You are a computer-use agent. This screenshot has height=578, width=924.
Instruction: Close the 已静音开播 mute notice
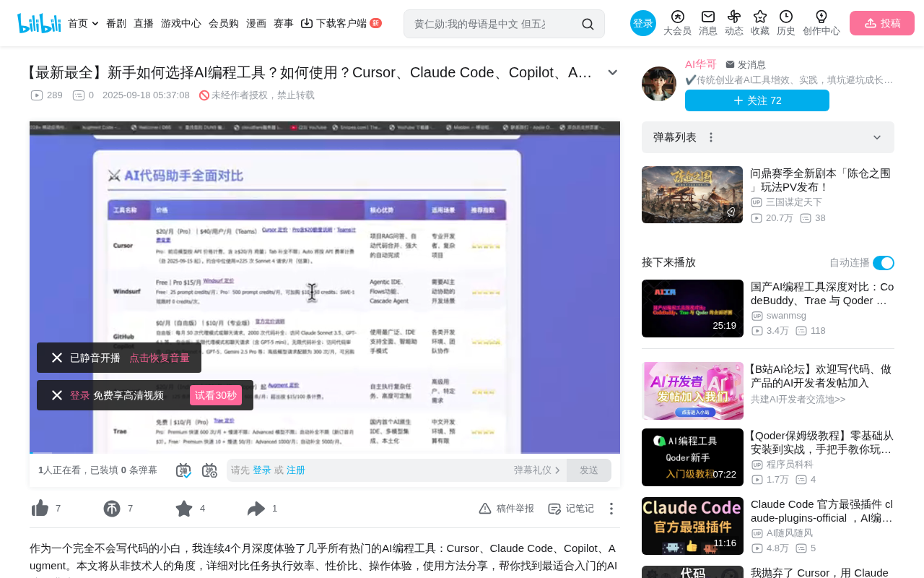pos(57,358)
